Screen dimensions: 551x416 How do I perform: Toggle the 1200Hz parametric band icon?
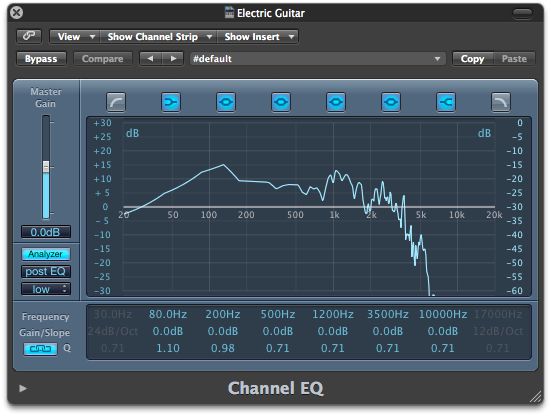[336, 102]
